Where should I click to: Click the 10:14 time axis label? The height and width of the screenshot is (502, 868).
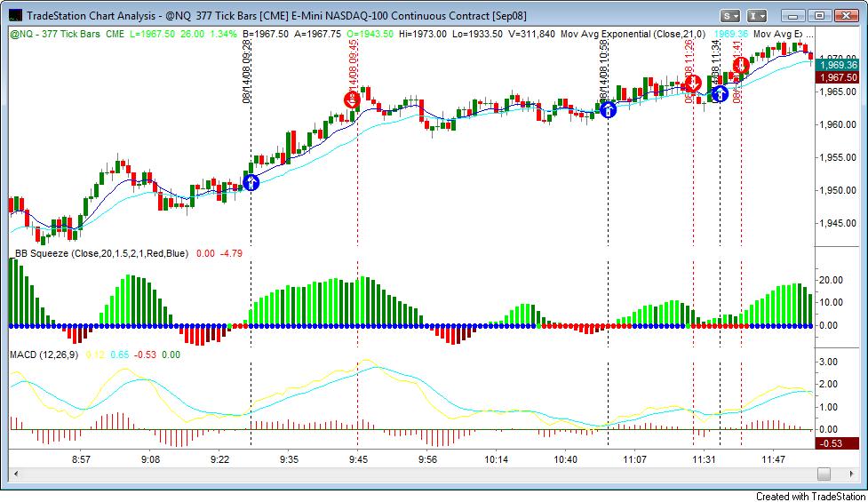[x=496, y=459]
